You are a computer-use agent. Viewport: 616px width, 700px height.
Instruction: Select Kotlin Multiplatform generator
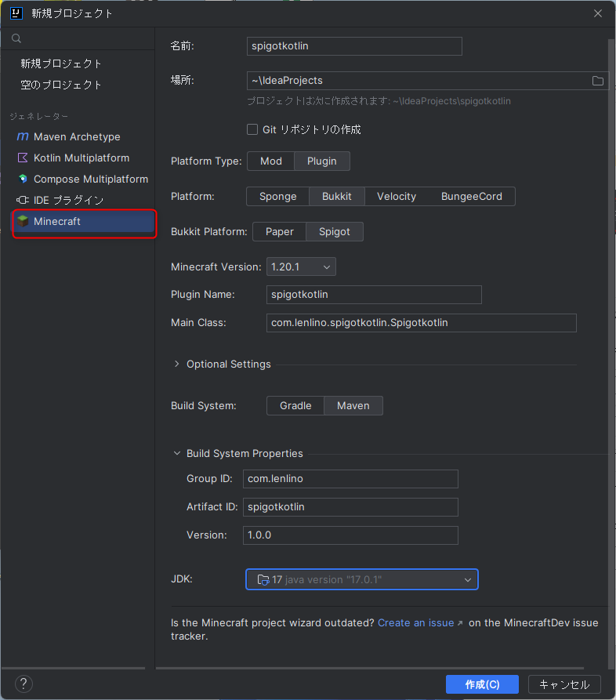pyautogui.click(x=81, y=158)
